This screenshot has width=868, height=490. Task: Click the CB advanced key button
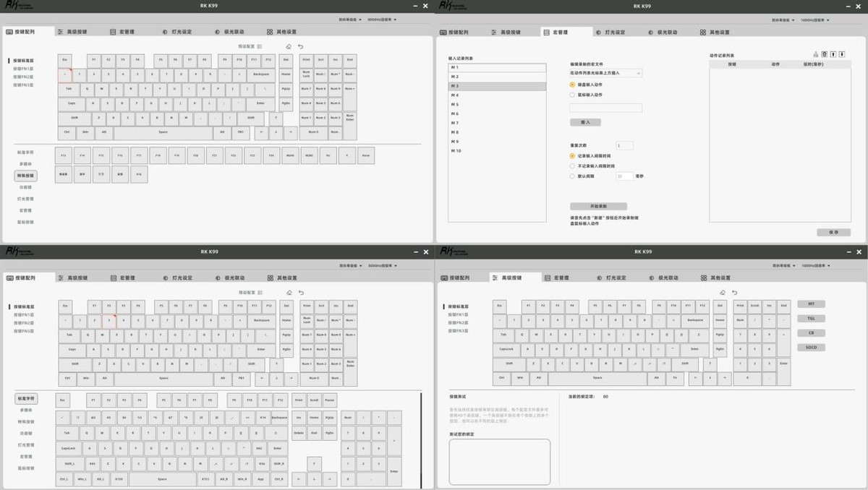(x=811, y=333)
